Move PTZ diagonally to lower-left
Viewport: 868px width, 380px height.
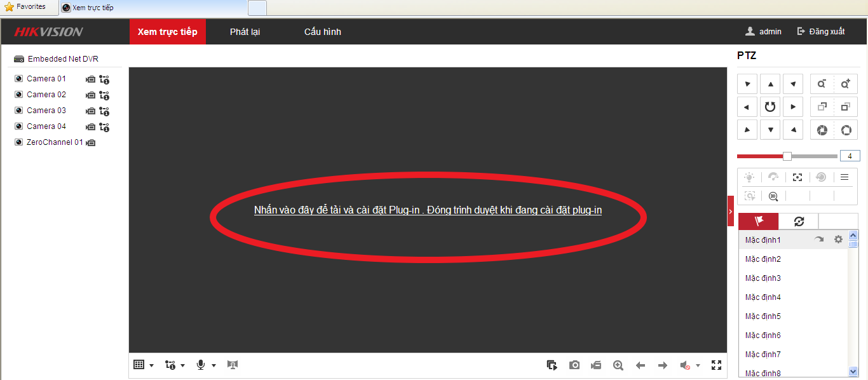click(747, 130)
